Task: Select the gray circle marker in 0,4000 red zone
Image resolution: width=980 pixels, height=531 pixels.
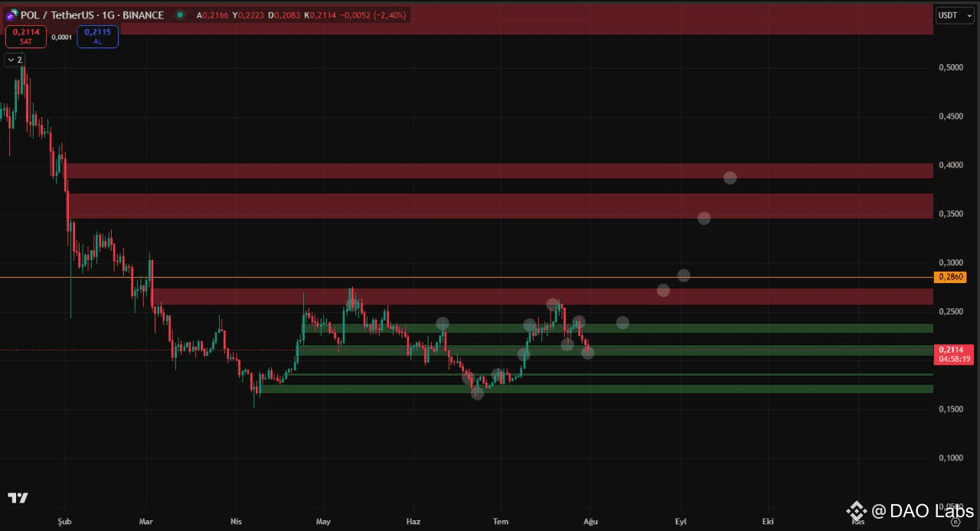Action: click(x=730, y=178)
